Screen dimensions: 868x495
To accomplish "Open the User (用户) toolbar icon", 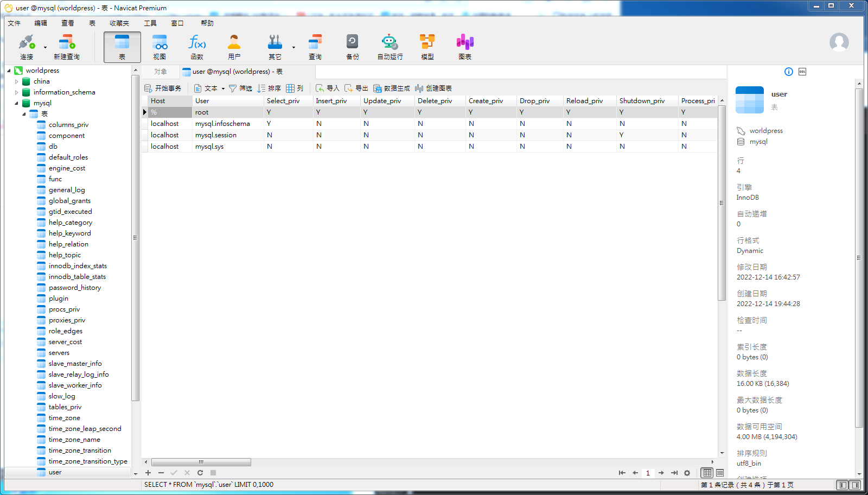I will (x=234, y=47).
